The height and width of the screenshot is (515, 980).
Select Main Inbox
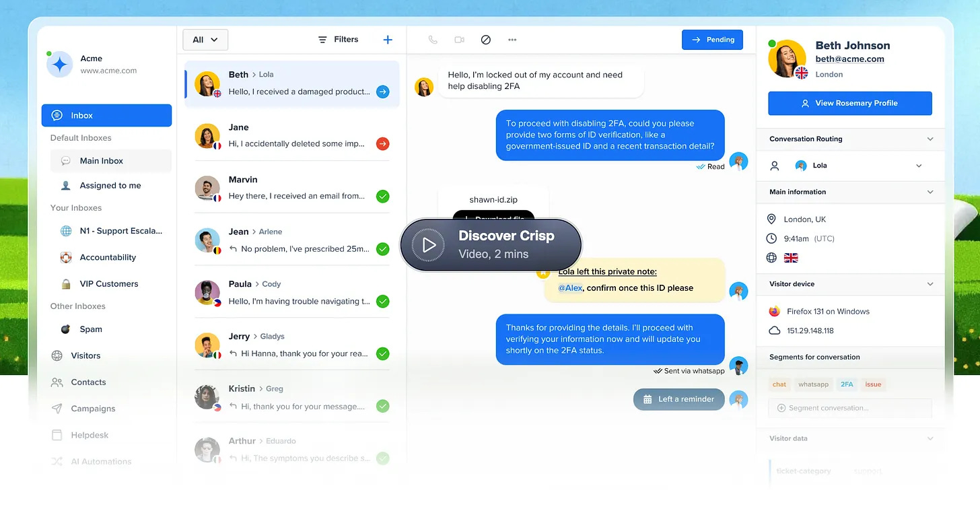[x=111, y=161]
